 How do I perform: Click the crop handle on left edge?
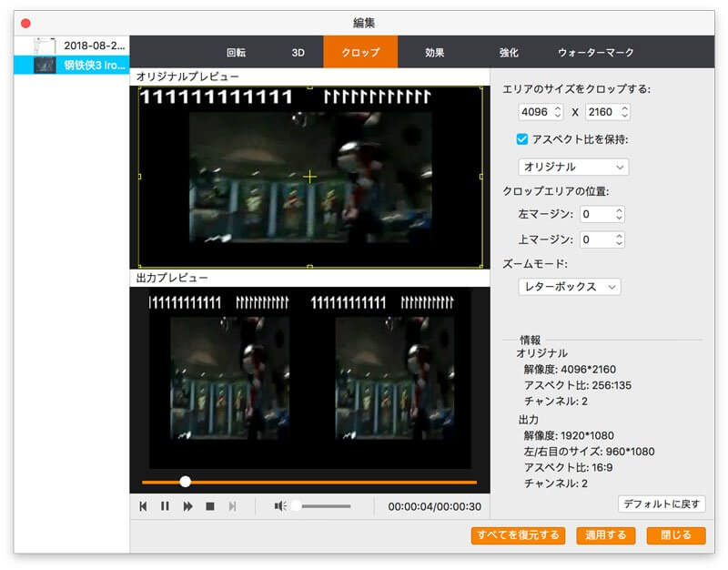coord(139,177)
